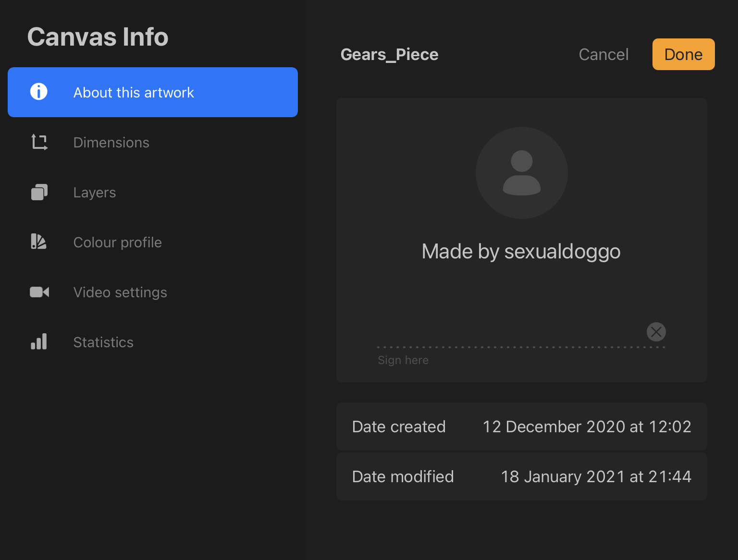
Task: Click the Video settings camera icon
Action: click(x=39, y=292)
